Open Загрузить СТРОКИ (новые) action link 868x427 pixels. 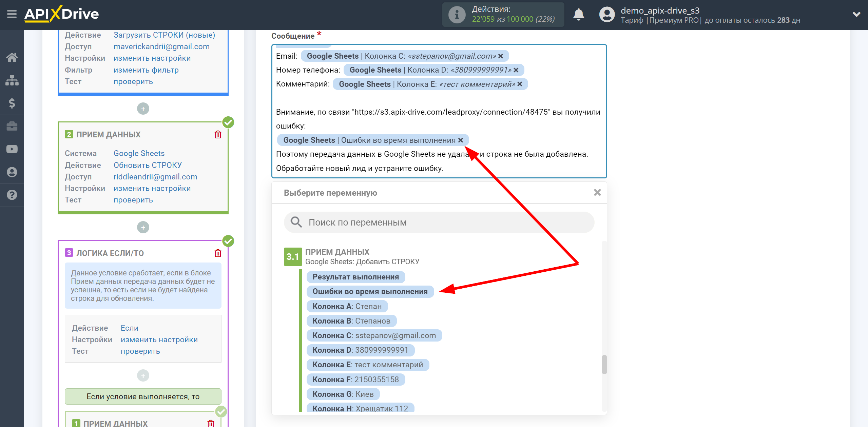point(164,35)
